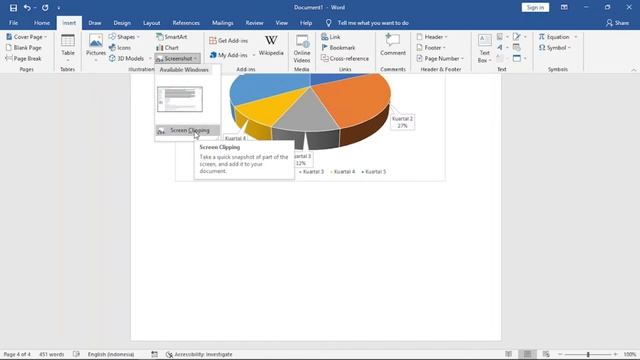Click the WordArt icon
The width and height of the screenshot is (640, 360).
click(500, 48)
